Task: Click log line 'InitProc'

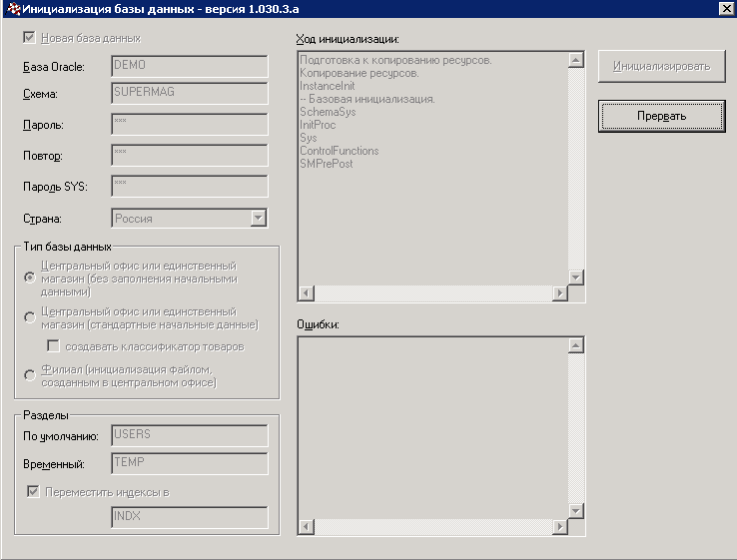Action: coord(318,125)
